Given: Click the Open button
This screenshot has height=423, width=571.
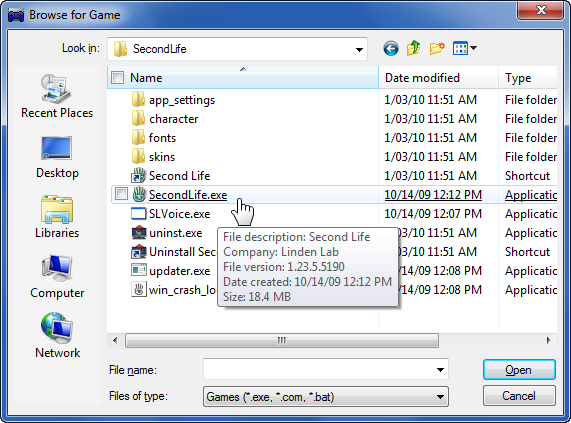Looking at the screenshot, I should [519, 370].
